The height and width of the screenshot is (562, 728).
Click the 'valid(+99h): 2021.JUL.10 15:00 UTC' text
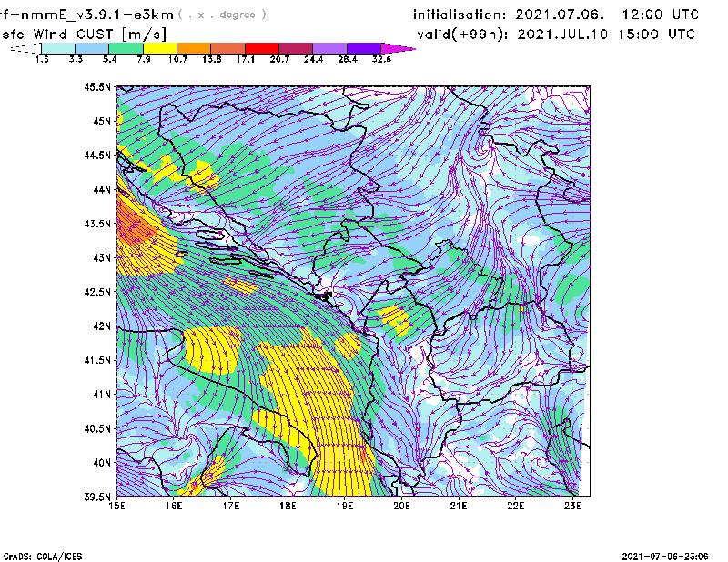(556, 35)
